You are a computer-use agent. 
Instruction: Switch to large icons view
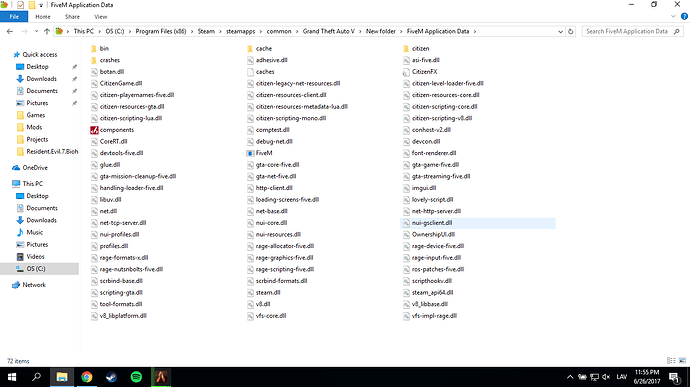(x=683, y=361)
